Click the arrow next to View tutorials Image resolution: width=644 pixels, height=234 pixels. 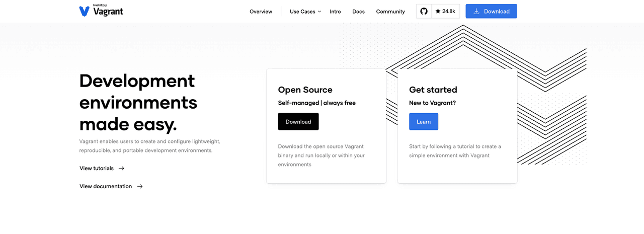click(121, 169)
